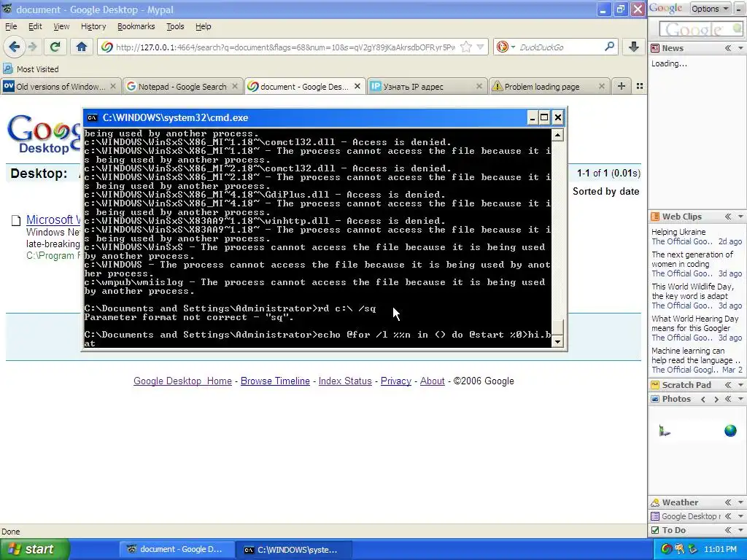
Task: Close the 'Problem loading page' tab
Action: [x=601, y=86]
